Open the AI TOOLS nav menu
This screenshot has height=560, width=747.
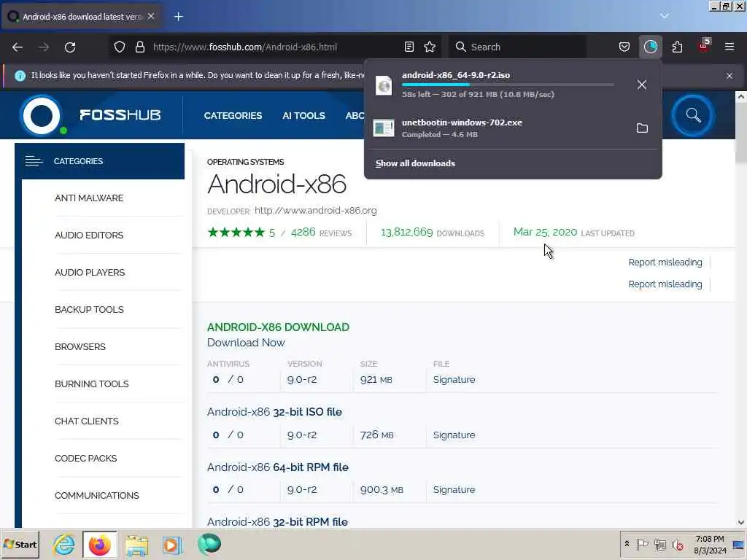(x=303, y=116)
